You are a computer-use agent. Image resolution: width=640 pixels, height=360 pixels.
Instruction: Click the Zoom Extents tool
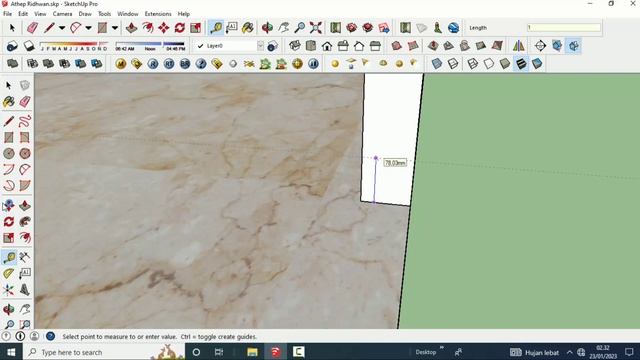pos(316,28)
